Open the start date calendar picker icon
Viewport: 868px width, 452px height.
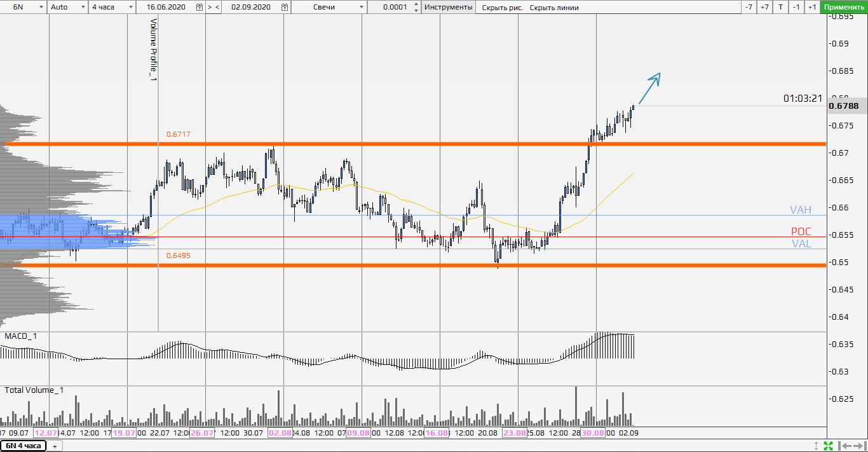click(x=200, y=7)
